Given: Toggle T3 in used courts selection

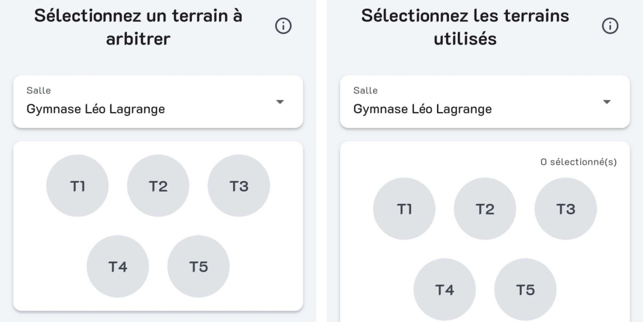Looking at the screenshot, I should click(x=565, y=209).
